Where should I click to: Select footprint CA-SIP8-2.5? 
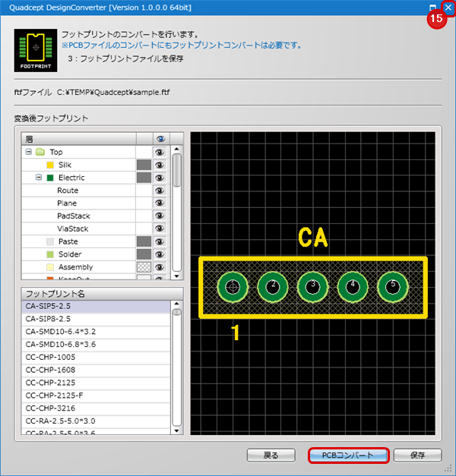pyautogui.click(x=96, y=319)
